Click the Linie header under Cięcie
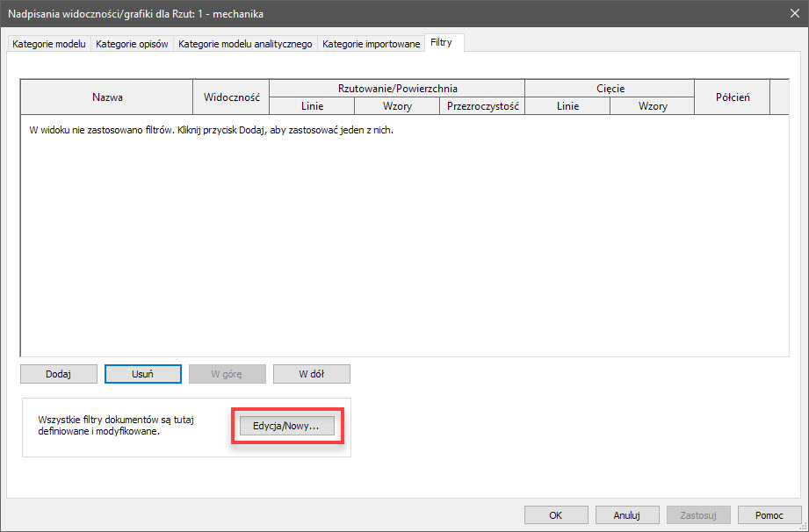This screenshot has width=809, height=532. coord(567,106)
